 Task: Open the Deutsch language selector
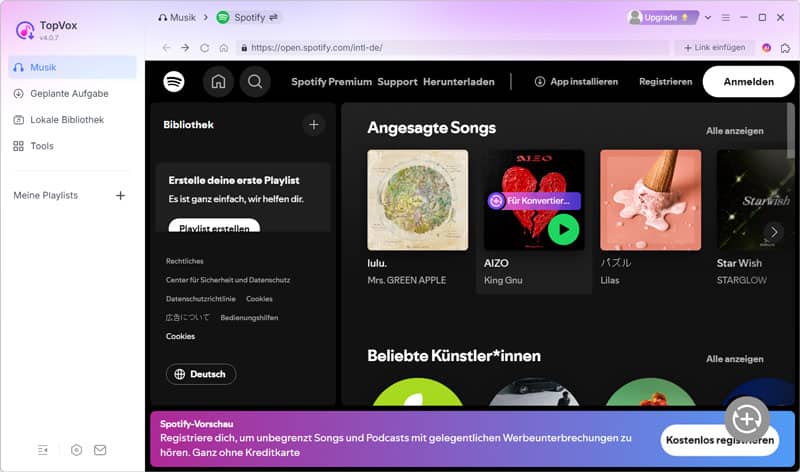(x=200, y=374)
